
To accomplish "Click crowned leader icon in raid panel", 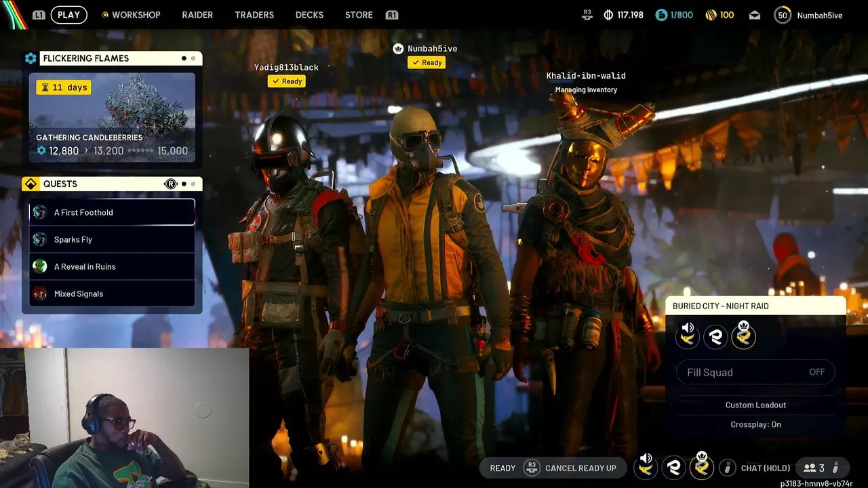I will 743,335.
